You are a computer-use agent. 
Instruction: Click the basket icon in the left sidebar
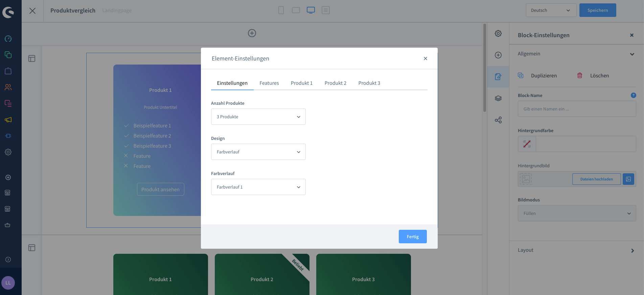pyautogui.click(x=7, y=225)
